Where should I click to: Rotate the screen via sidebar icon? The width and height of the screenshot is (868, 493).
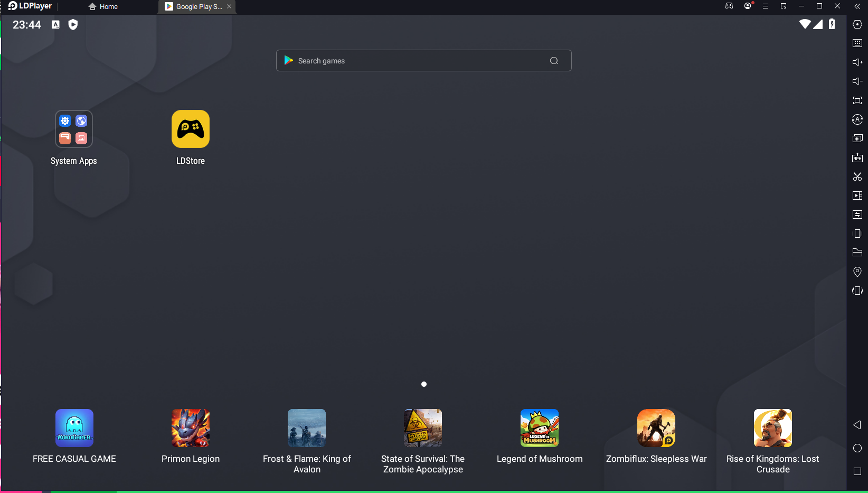pyautogui.click(x=857, y=291)
